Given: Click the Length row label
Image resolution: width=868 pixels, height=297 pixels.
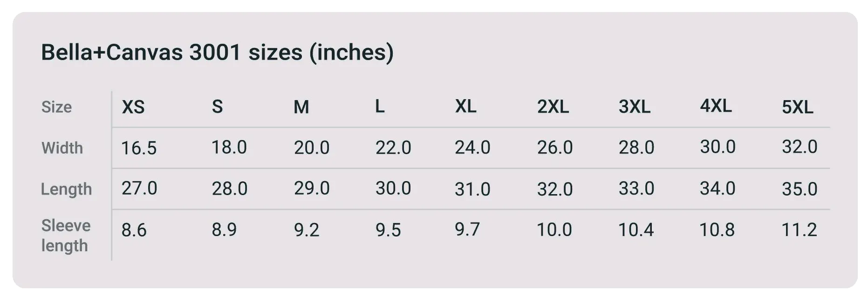Looking at the screenshot, I should [66, 189].
